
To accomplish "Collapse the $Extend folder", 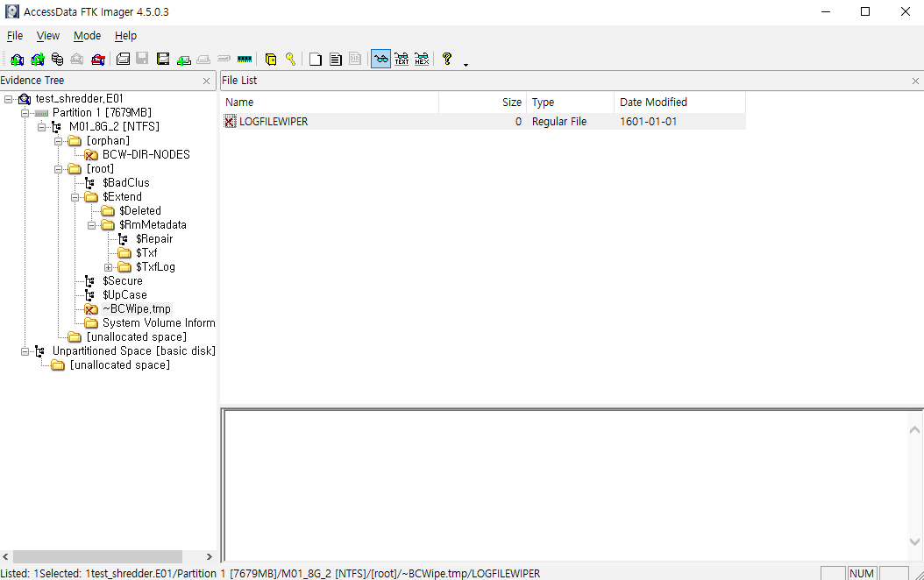I will [75, 197].
